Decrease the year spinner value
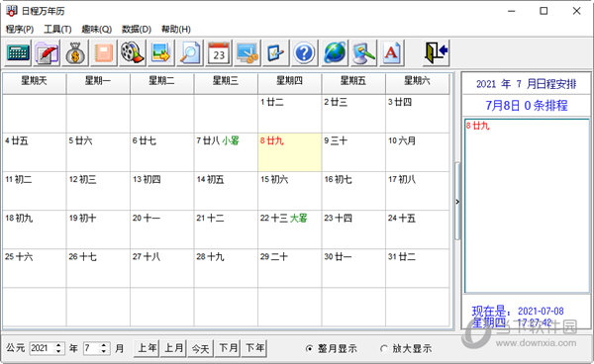 58,351
